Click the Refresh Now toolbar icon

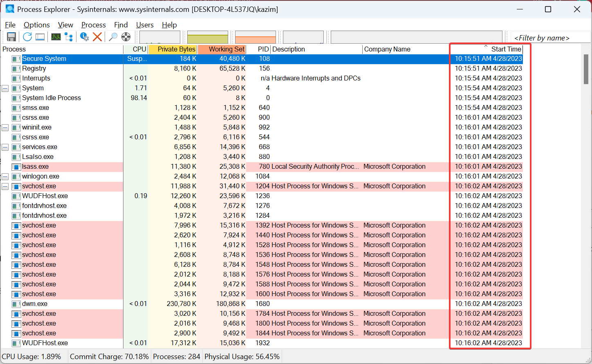(27, 37)
